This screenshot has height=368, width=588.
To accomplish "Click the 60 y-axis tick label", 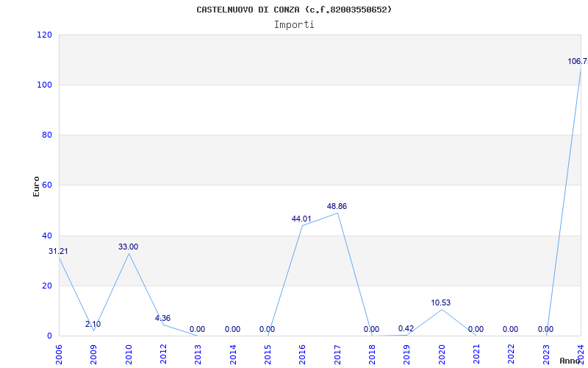I will [46, 185].
